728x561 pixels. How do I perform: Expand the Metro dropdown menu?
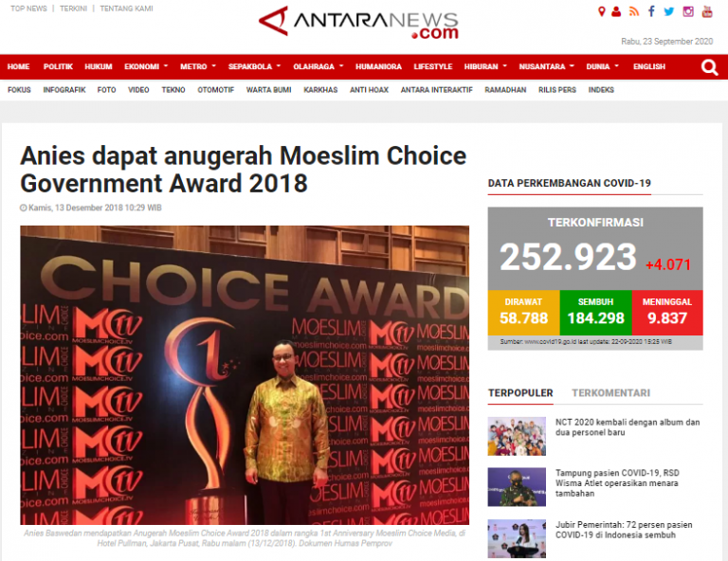pyautogui.click(x=198, y=67)
